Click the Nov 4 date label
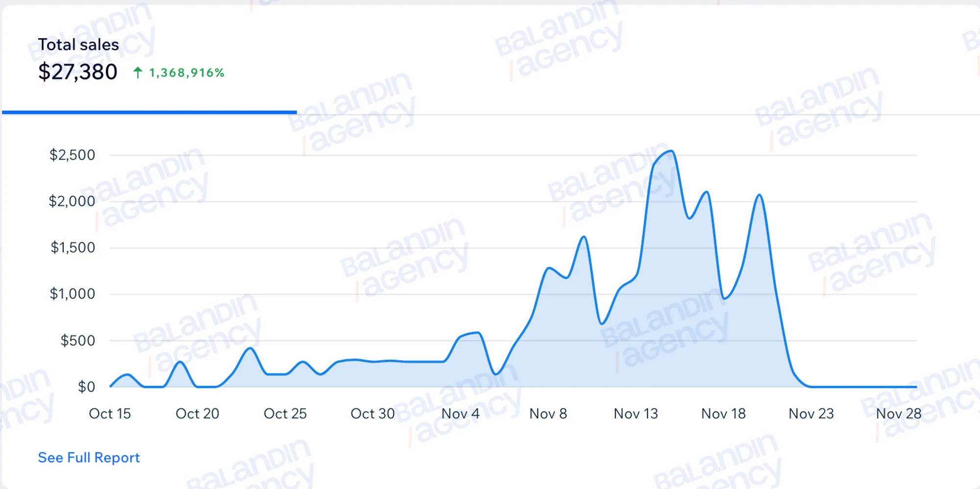The width and height of the screenshot is (980, 489). (x=461, y=414)
